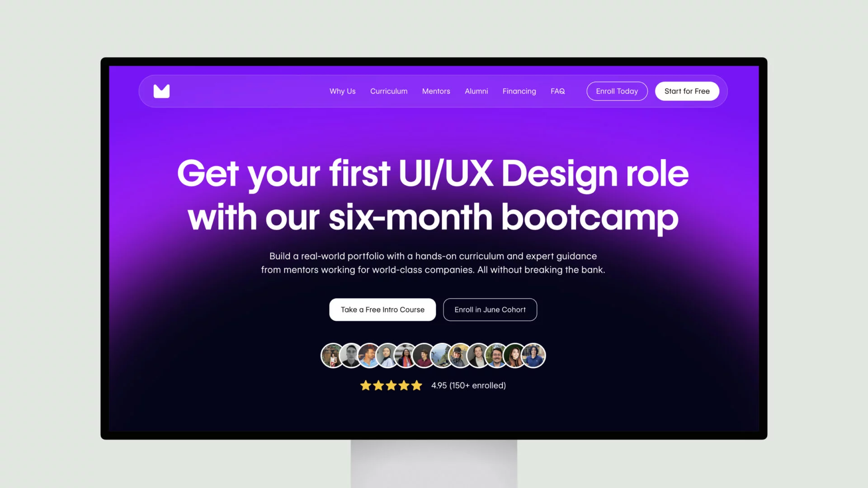Click the last alumni circle thumbnail

coord(533,355)
